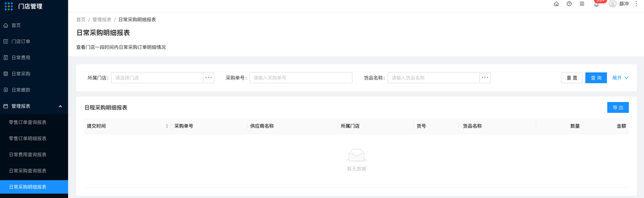Click the 日常采购 sidebar icon
This screenshot has width=644, height=198.
point(6,74)
